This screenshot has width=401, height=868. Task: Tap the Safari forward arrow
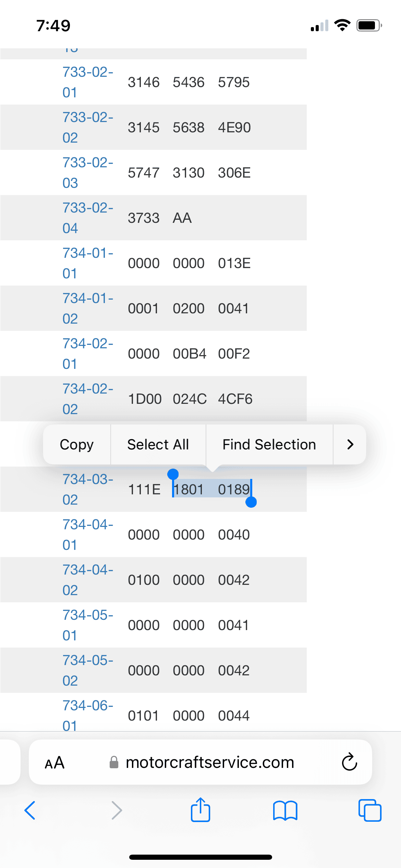click(x=117, y=810)
